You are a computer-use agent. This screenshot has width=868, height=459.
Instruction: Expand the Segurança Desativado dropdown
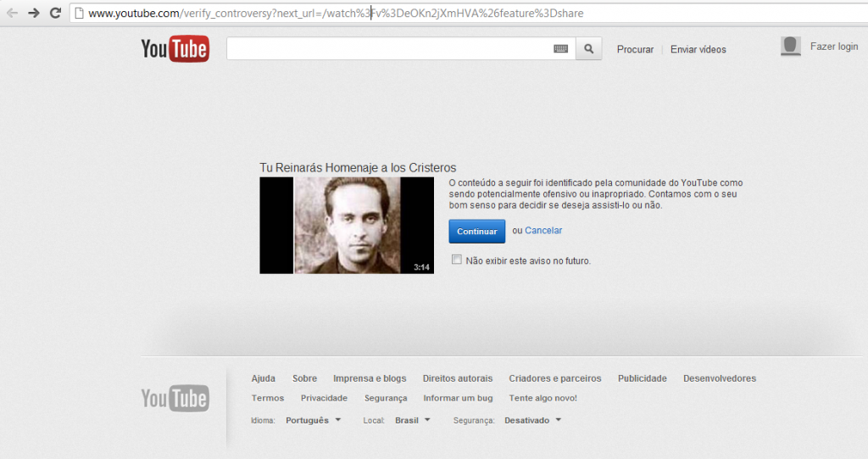[x=532, y=420]
